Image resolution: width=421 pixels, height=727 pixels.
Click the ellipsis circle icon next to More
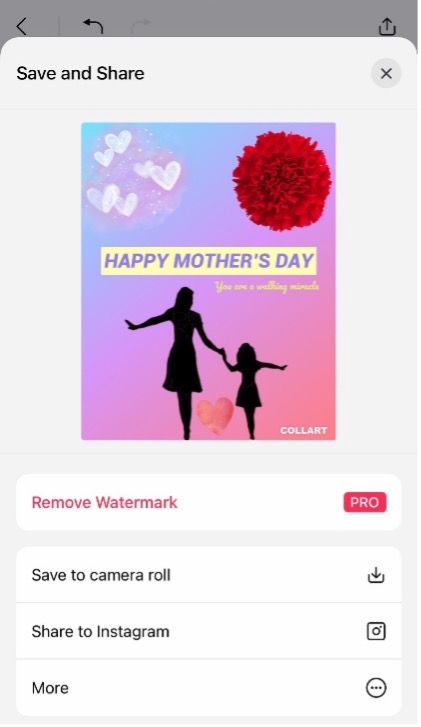tap(376, 688)
